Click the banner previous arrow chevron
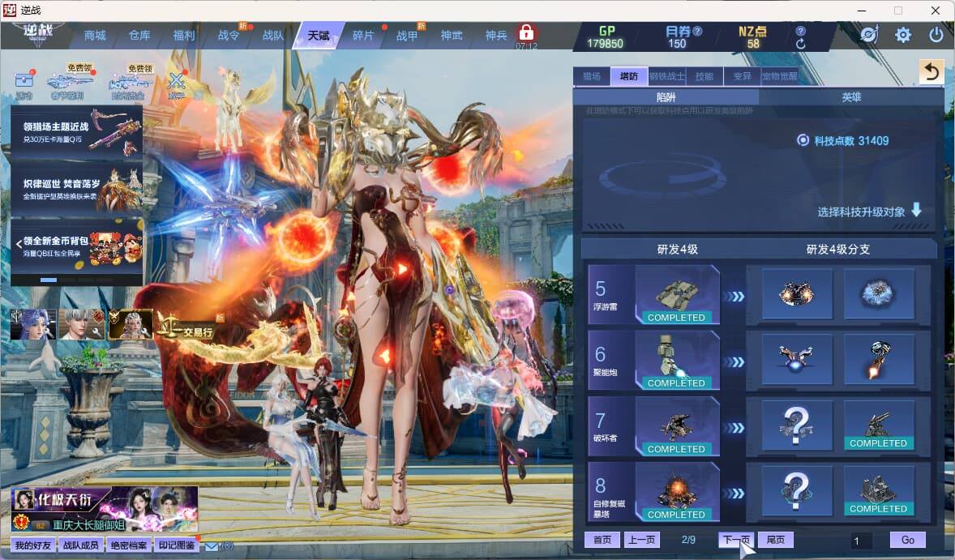The height and width of the screenshot is (560, 955). tap(19, 245)
